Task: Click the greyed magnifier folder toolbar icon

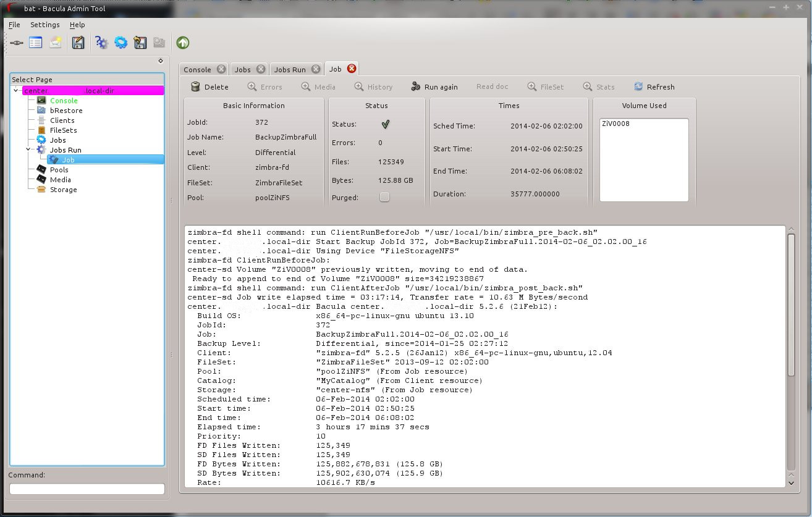Action: (159, 43)
